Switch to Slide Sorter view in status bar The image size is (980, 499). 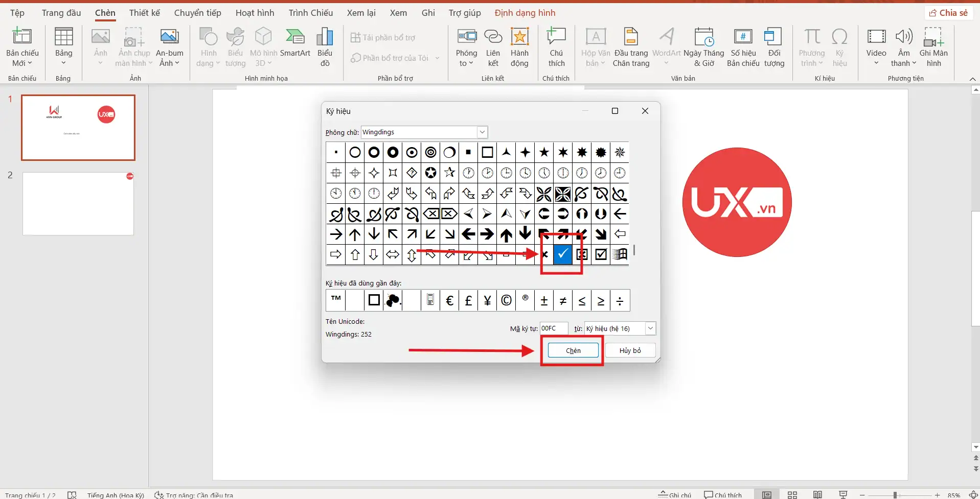click(792, 494)
